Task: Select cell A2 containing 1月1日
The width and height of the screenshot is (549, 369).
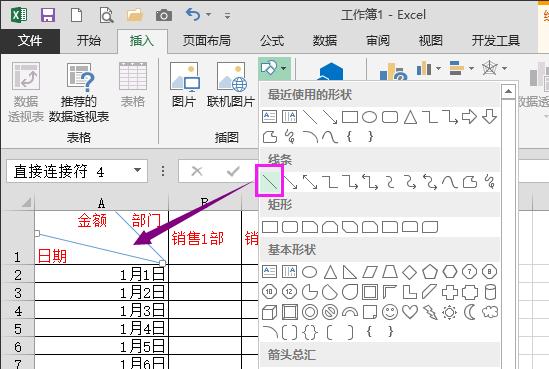Action: pos(102,274)
